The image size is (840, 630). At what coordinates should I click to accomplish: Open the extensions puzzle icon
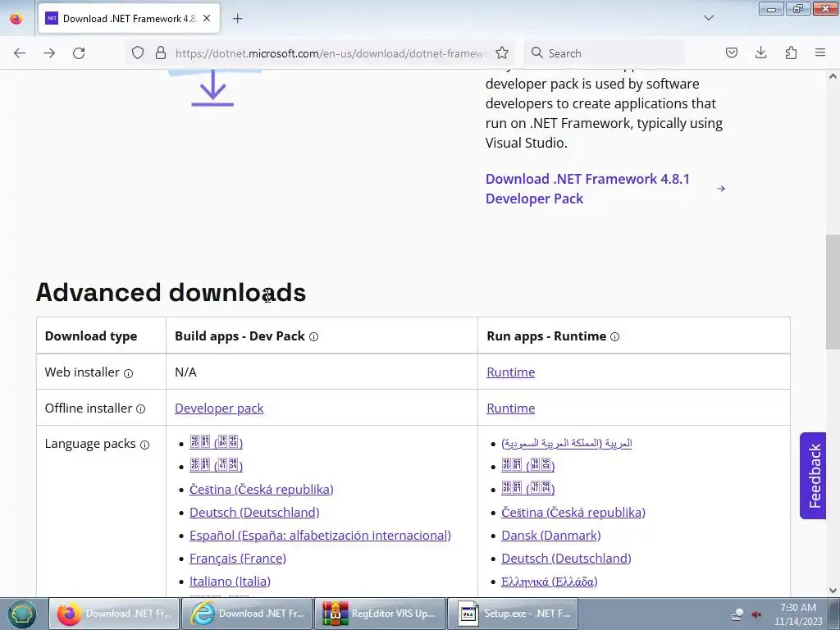(791, 52)
